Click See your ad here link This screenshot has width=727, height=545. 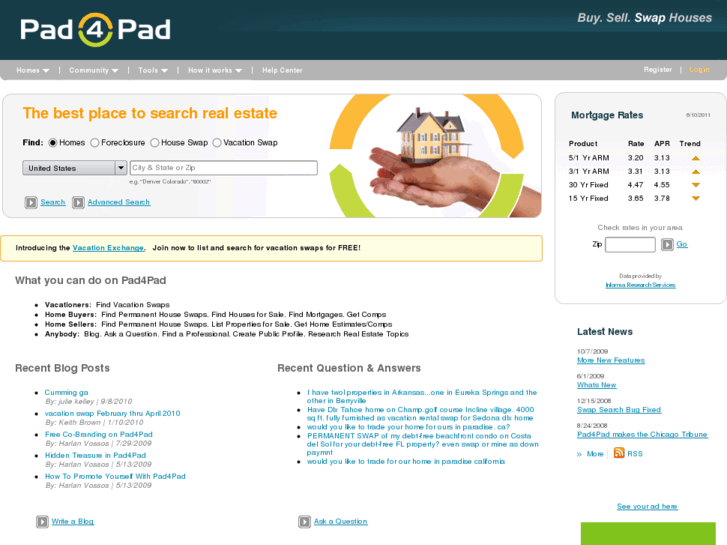(x=647, y=507)
